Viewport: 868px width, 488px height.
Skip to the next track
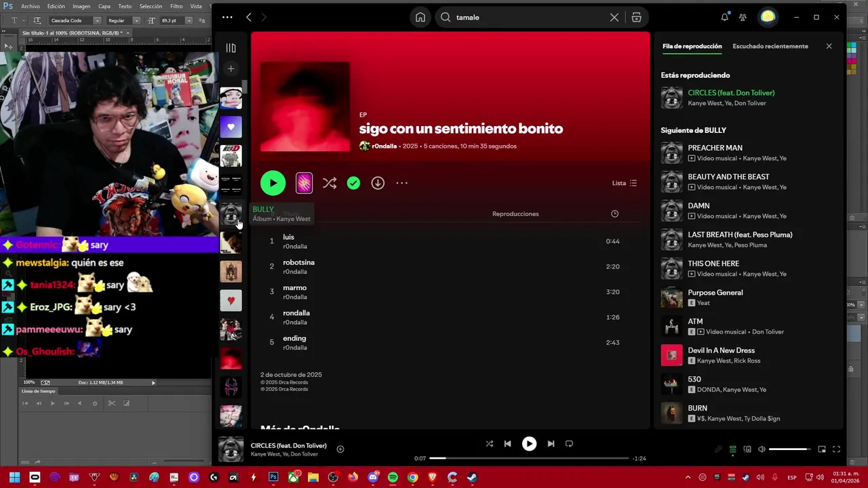click(551, 444)
